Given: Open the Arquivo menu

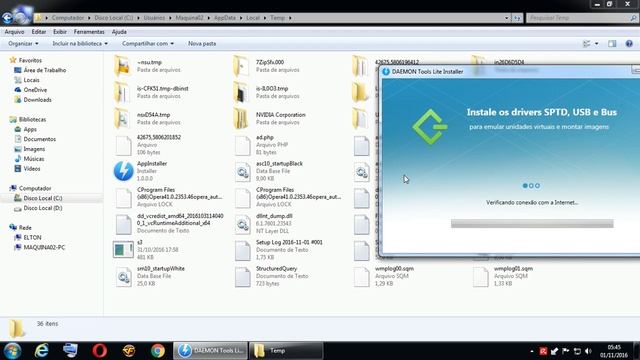Looking at the screenshot, I should (x=14, y=31).
